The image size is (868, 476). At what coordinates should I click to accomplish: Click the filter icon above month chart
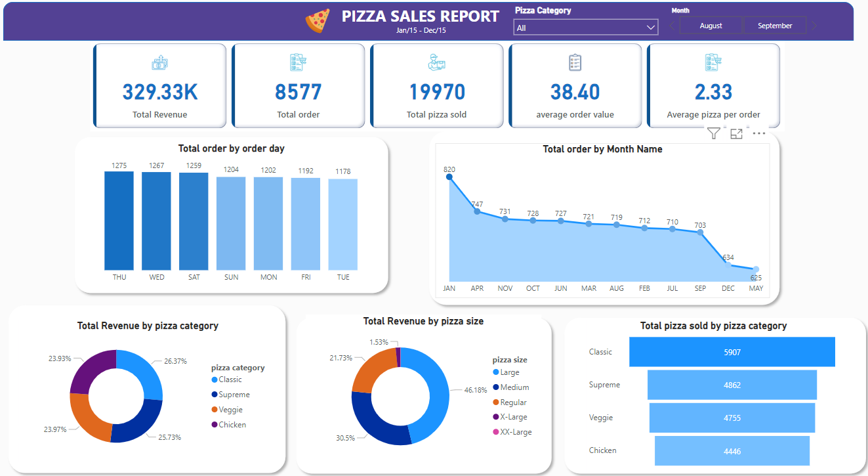point(714,134)
